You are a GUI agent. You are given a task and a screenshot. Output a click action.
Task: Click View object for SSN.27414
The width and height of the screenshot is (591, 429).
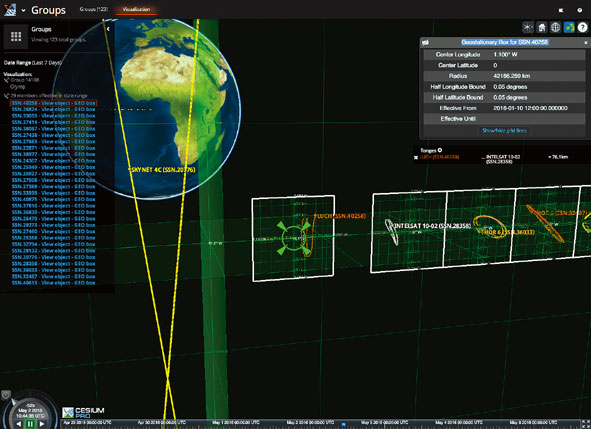pyautogui.click(x=56, y=122)
